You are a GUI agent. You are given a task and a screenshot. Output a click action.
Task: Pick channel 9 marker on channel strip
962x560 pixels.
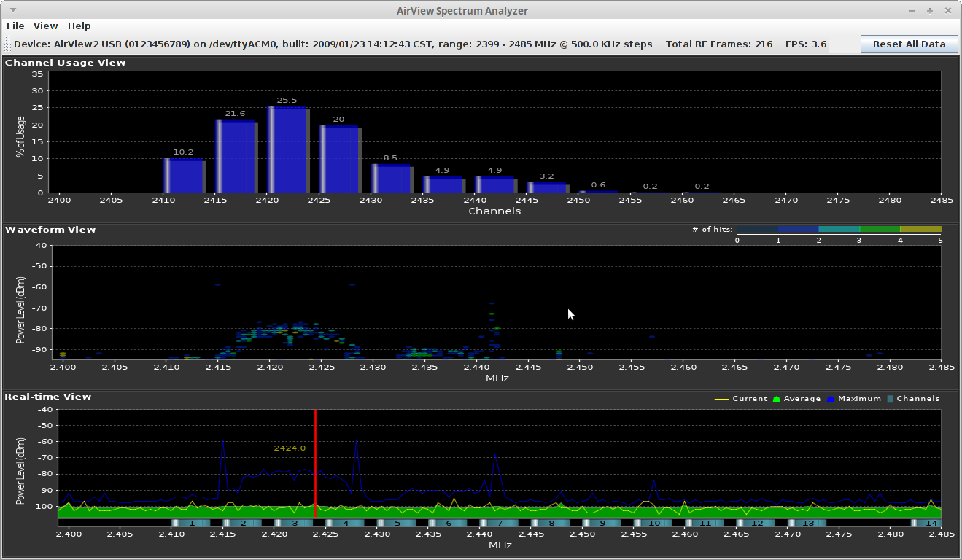click(602, 524)
